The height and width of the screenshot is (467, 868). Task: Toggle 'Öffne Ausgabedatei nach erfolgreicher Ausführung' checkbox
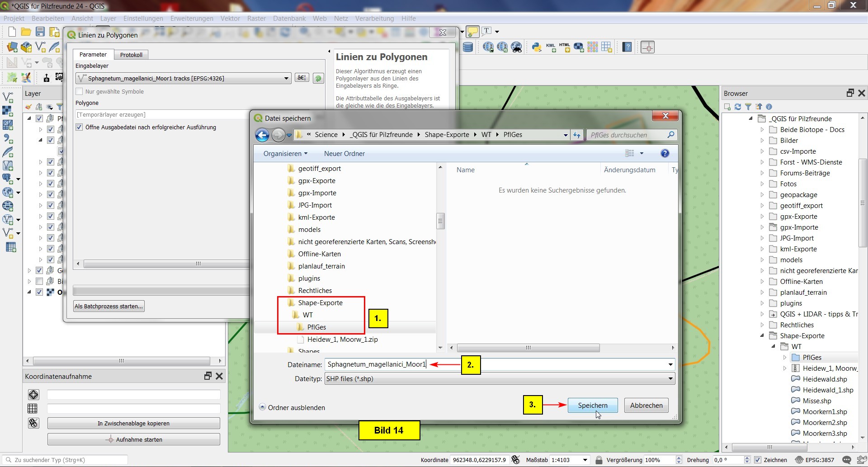click(80, 127)
